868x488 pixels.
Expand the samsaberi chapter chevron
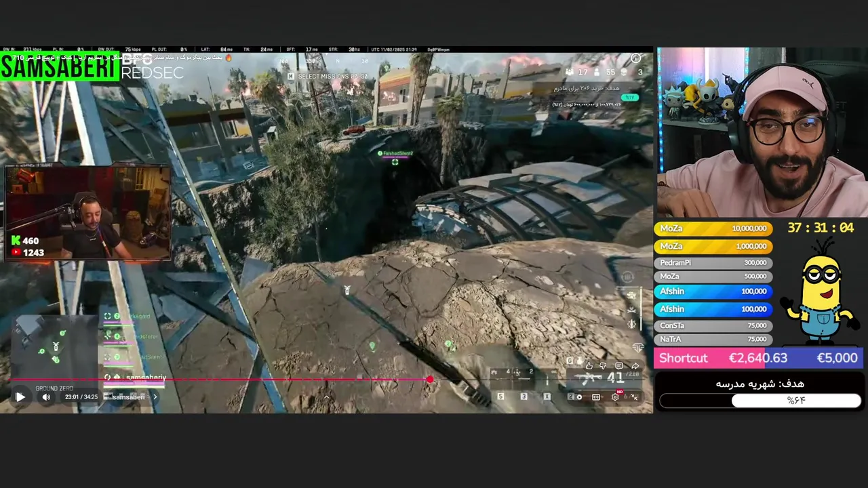click(x=155, y=397)
